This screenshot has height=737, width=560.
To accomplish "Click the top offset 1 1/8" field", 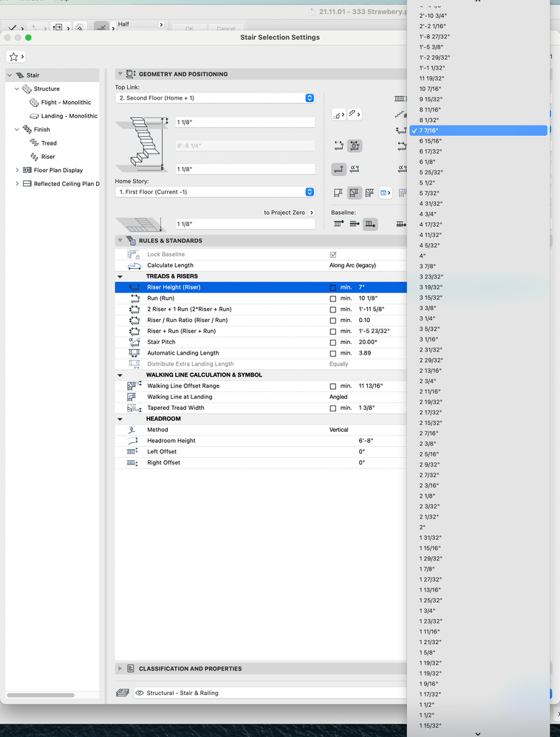I will pyautogui.click(x=245, y=122).
